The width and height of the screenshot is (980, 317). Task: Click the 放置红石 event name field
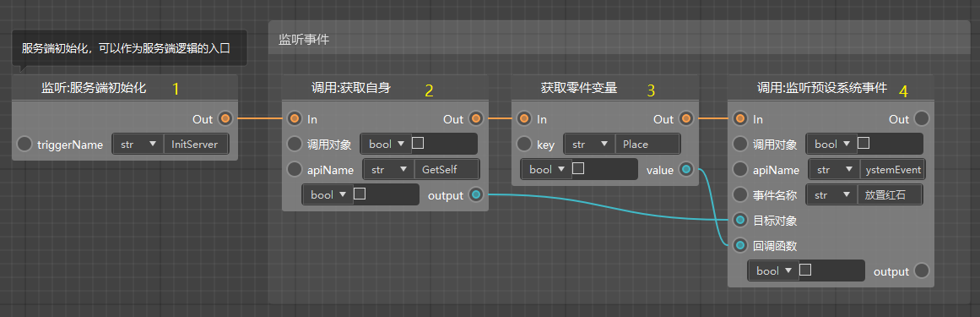coord(890,194)
